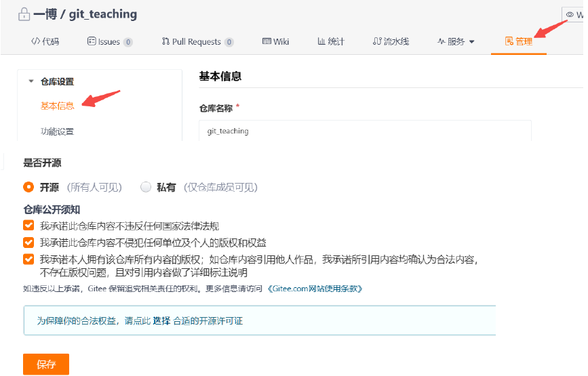Open the 管理 tab label
The image size is (588, 376).
tap(524, 41)
